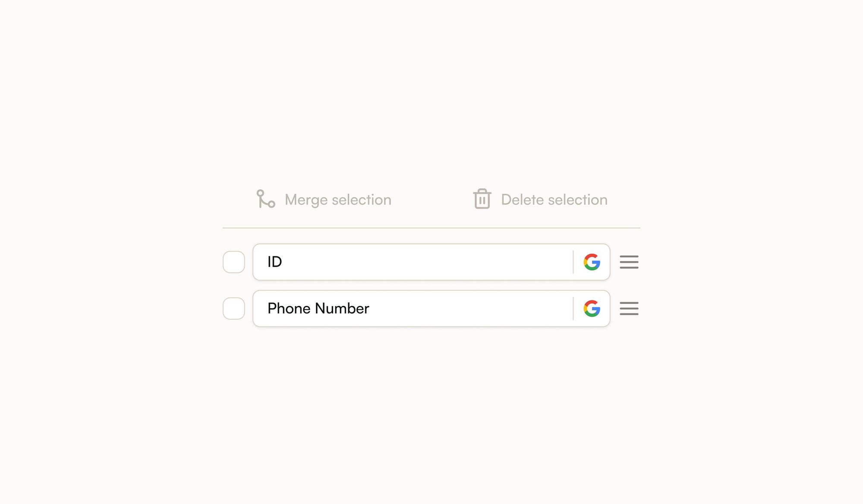The image size is (863, 504).
Task: Click the divider line left of ID's Google icon
Action: [573, 262]
